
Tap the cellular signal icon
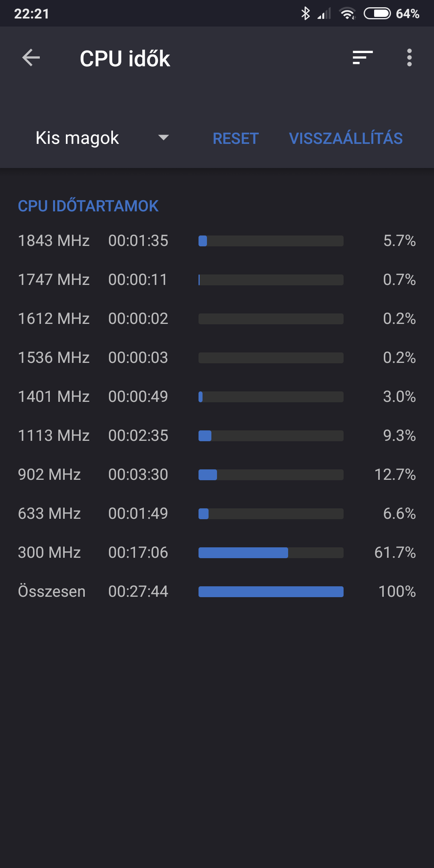tap(324, 14)
